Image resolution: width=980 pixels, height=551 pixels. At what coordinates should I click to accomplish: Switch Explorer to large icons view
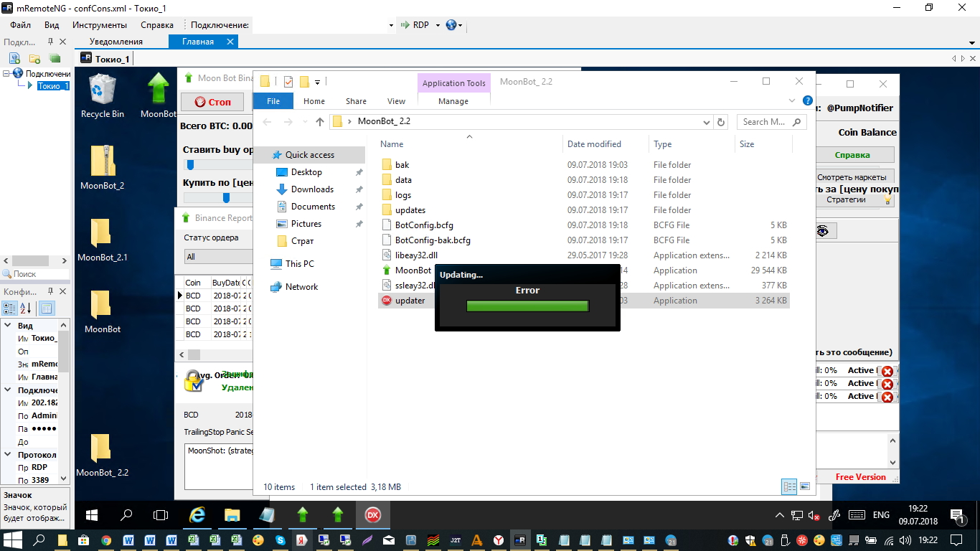point(805,486)
